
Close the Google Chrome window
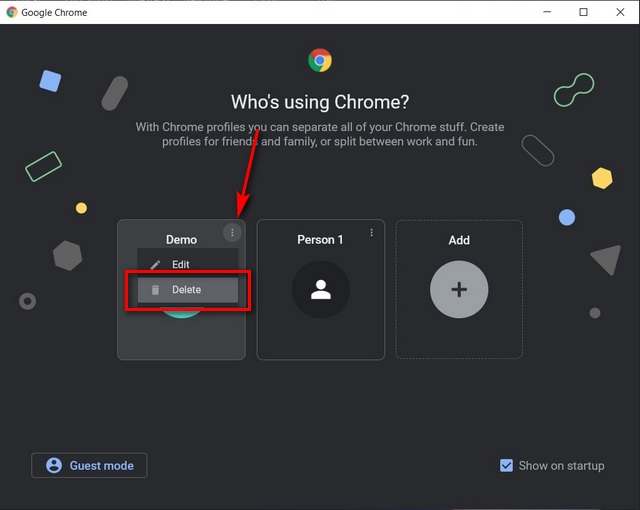point(620,12)
